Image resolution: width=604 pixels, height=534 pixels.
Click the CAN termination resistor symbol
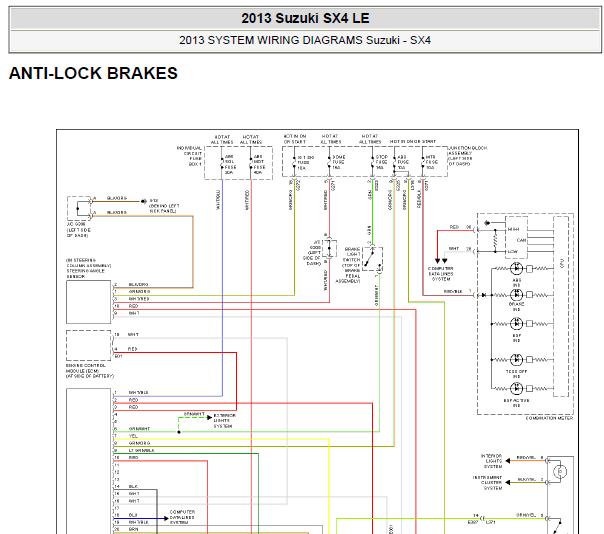coord(495,241)
